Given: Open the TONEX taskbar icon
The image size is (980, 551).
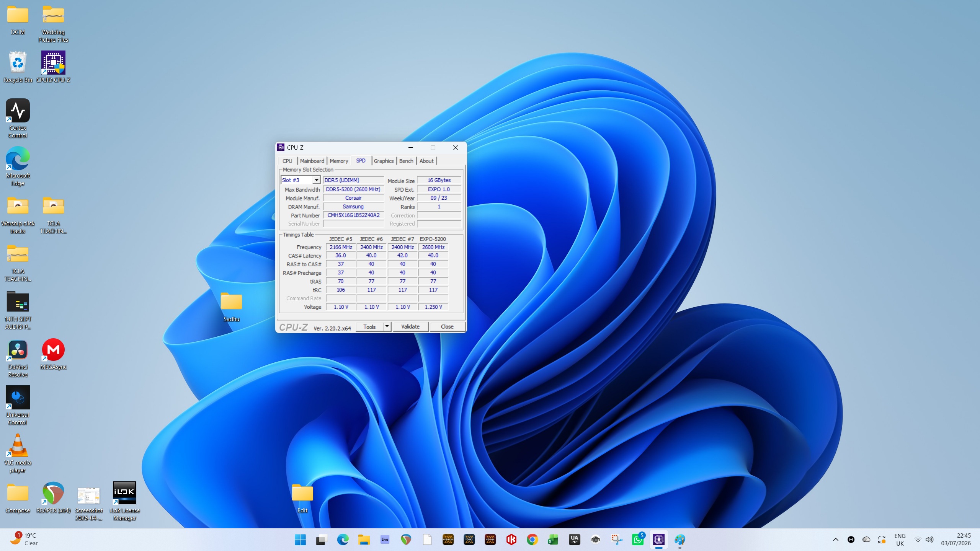Looking at the screenshot, I should pos(469,540).
